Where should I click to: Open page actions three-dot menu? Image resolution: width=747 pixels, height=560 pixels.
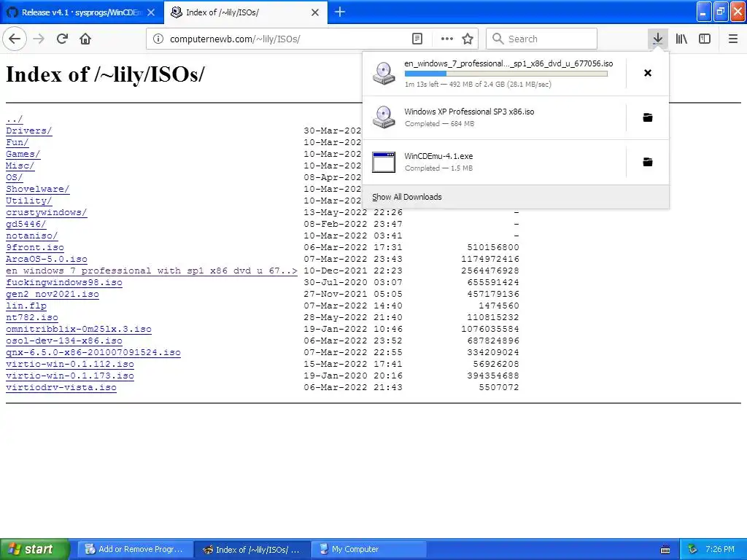[447, 39]
